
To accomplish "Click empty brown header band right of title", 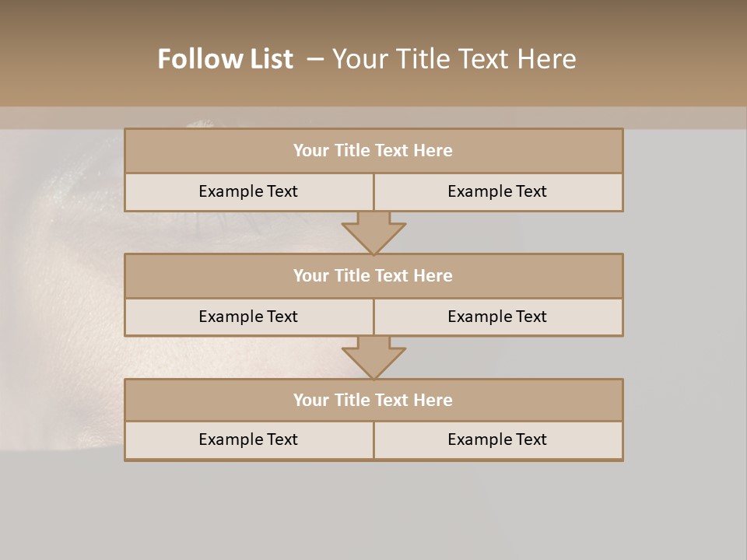I will [669, 54].
